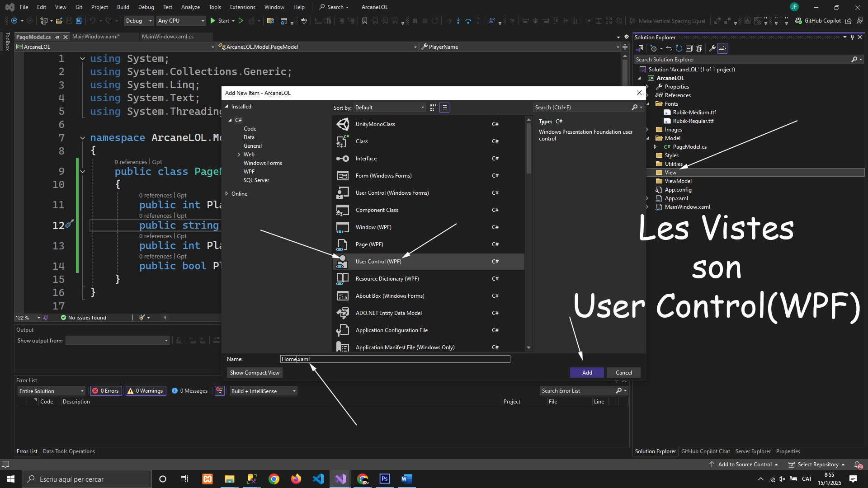Switch to the MainWindow.xaml.cs tab
The height and width of the screenshot is (488, 868).
[x=167, y=37]
